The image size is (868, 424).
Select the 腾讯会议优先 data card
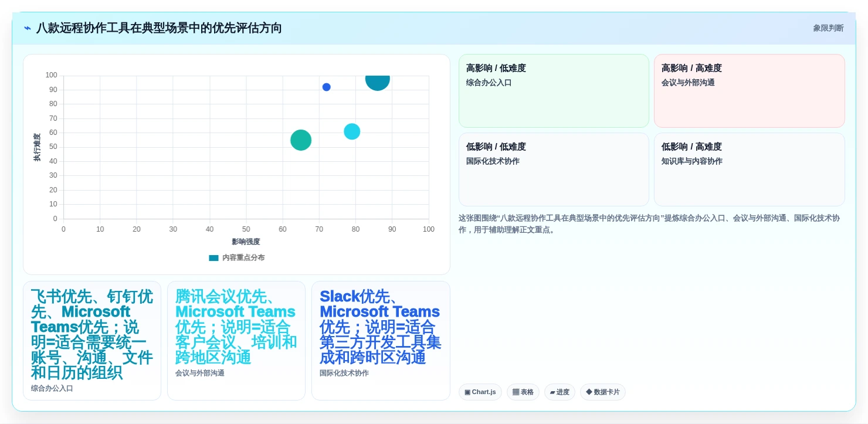tap(236, 341)
